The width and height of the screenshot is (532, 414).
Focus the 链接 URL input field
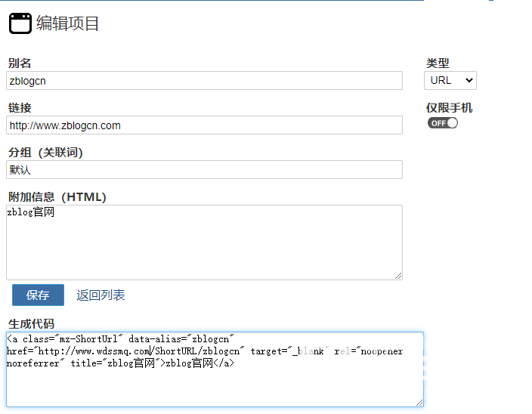click(x=204, y=125)
